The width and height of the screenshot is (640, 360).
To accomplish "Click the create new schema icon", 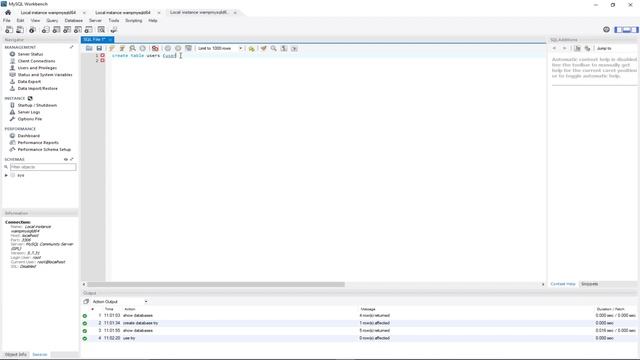I will [45, 30].
